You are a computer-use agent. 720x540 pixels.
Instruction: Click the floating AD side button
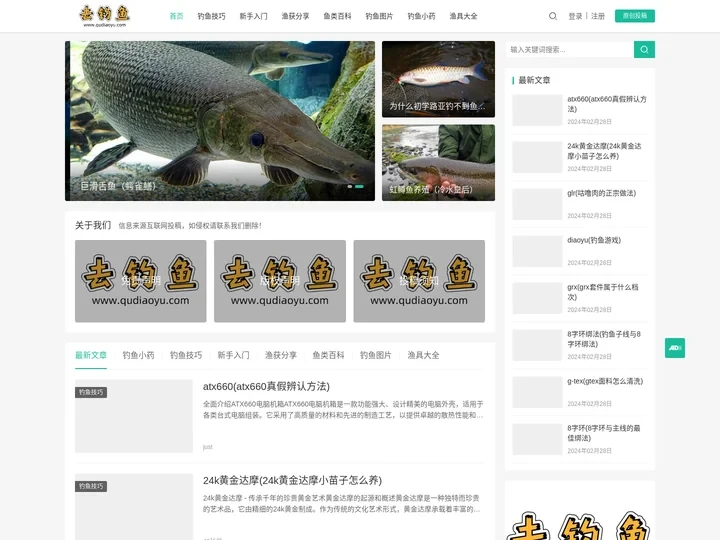[x=675, y=348]
